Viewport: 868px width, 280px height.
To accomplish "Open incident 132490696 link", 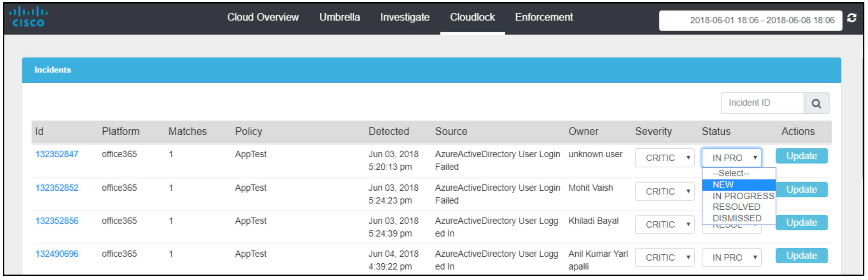I will 57,254.
